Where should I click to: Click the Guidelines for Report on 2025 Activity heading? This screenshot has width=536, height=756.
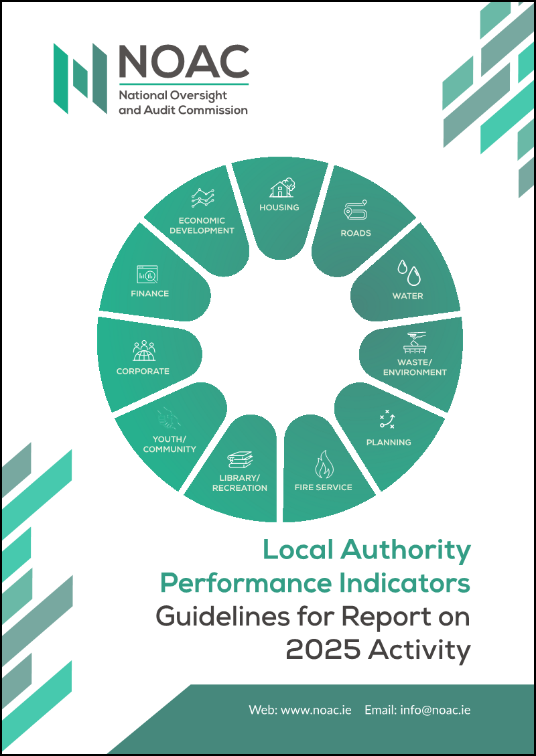[313, 633]
